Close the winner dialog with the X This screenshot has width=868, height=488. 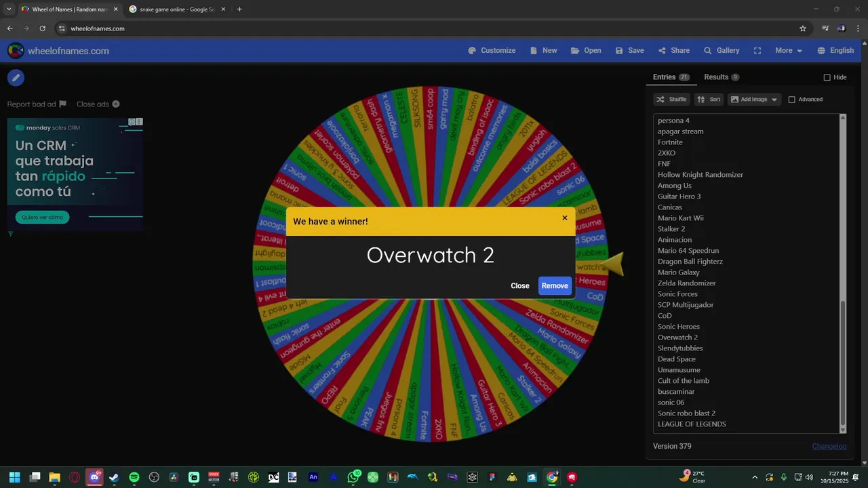point(564,218)
